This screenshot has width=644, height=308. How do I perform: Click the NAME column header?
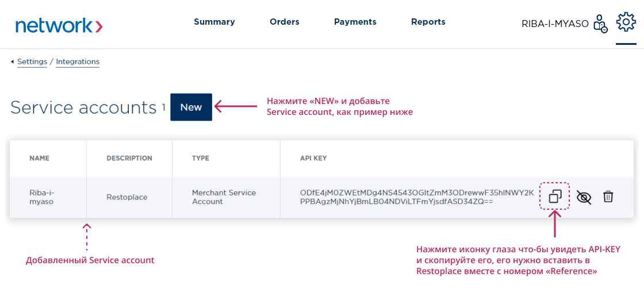39,158
